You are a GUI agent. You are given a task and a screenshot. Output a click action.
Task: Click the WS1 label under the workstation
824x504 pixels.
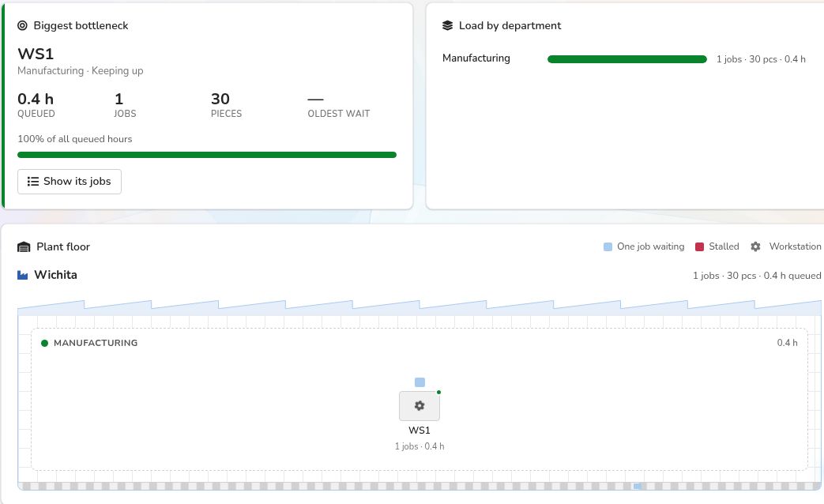[x=420, y=430]
